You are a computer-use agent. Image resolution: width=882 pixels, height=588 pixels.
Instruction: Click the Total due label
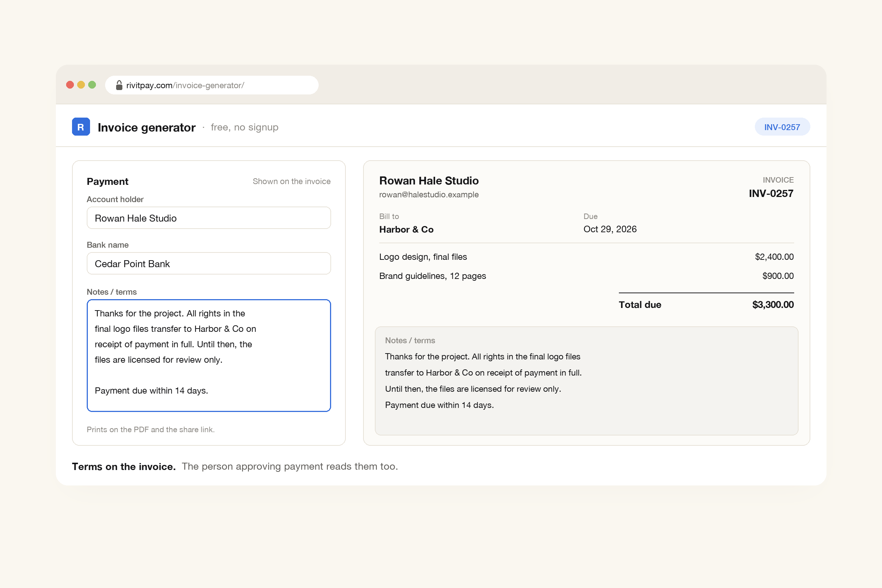tap(640, 305)
